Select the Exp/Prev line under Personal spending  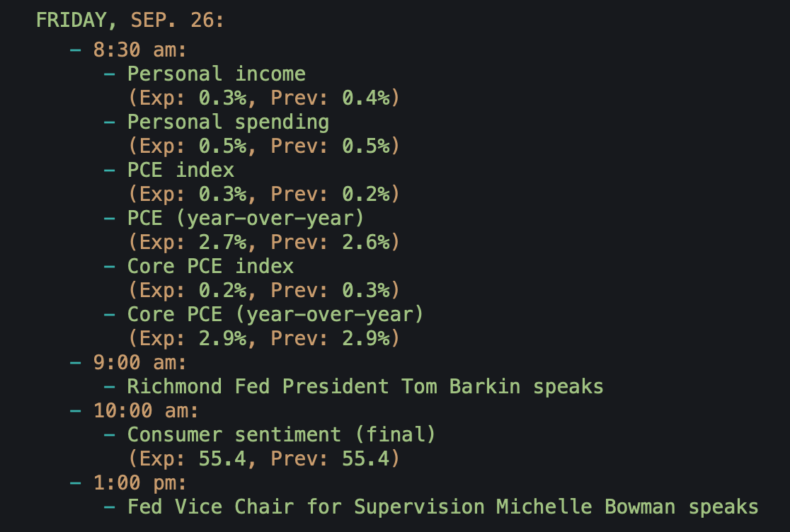tap(264, 146)
